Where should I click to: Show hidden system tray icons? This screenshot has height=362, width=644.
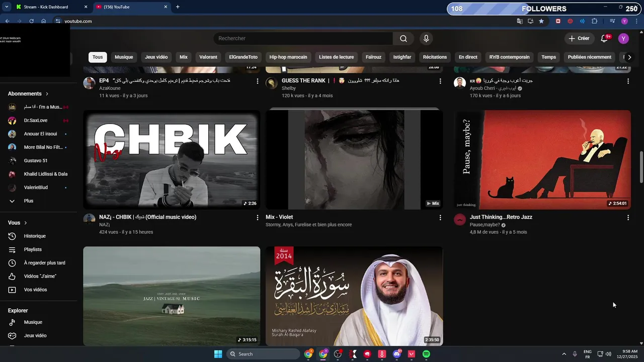[x=563, y=354]
